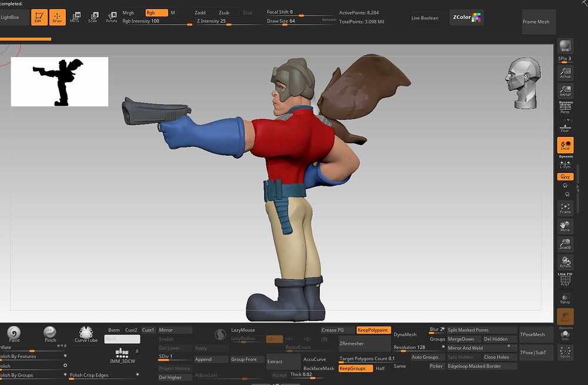Adjust DynaMesh Resolution slider

pos(418,348)
